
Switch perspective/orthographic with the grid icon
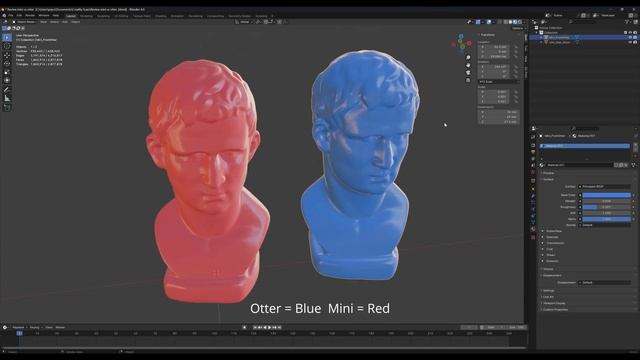click(468, 80)
